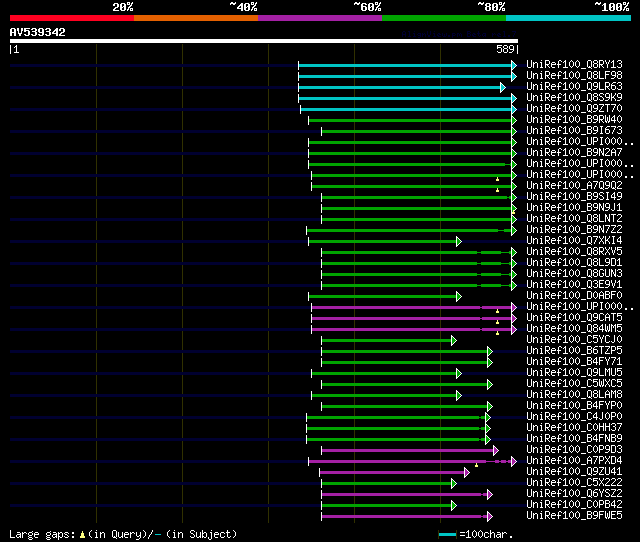Click the purple arrowhead ending C0P9D3 alignment
Image resolution: width=640 pixels, height=542 pixels.
click(496, 451)
